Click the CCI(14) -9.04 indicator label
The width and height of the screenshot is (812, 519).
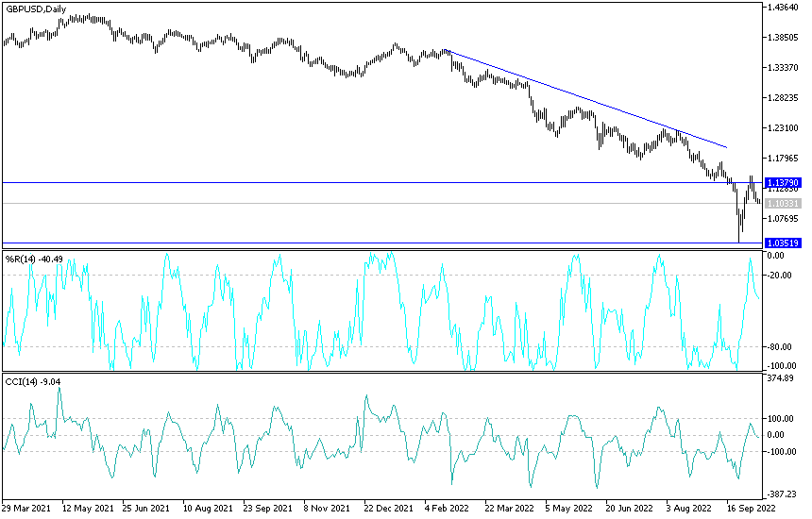tap(33, 382)
